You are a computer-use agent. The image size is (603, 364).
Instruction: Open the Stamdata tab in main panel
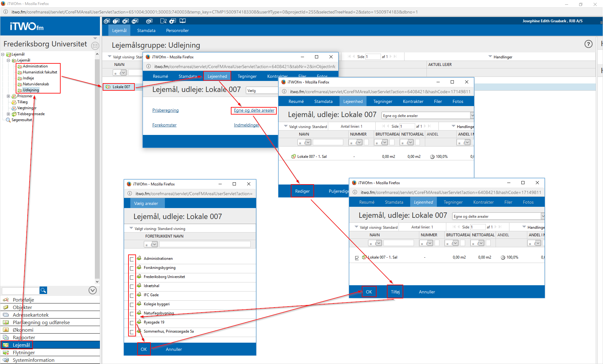146,30
